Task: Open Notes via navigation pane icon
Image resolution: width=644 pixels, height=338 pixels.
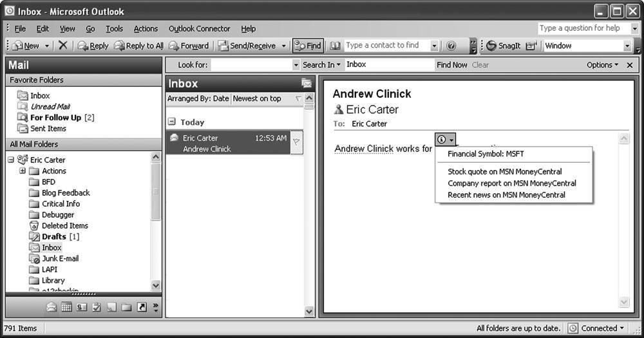Action: tap(111, 307)
